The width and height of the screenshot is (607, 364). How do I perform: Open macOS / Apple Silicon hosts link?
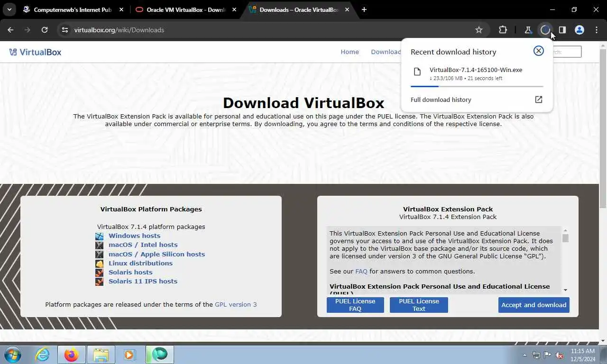[156, 254]
